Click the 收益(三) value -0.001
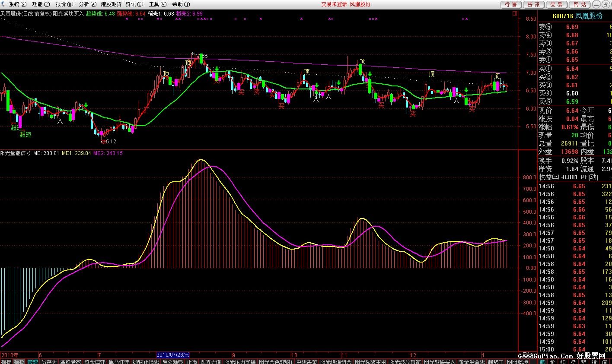The image size is (612, 364). (x=570, y=177)
